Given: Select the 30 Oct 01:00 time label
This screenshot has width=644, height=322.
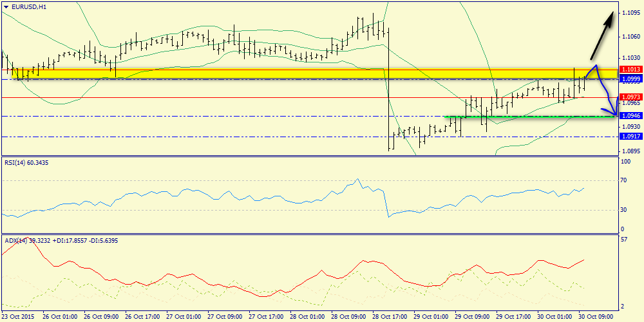Looking at the screenshot, I should (555, 317).
